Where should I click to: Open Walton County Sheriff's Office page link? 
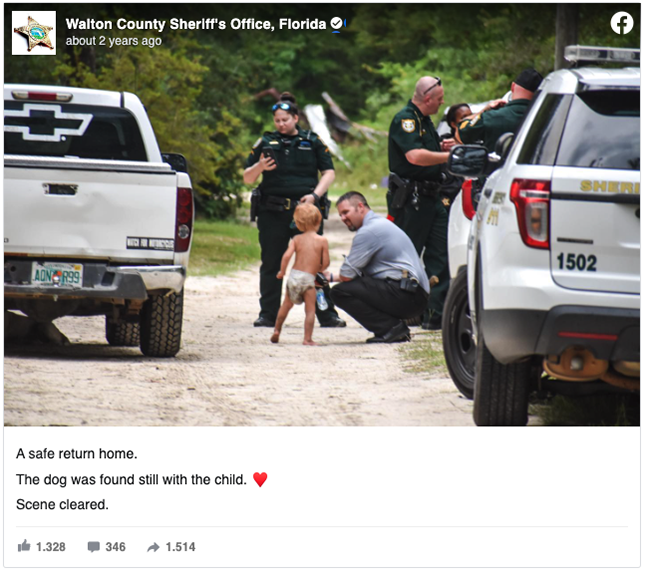[x=196, y=24]
